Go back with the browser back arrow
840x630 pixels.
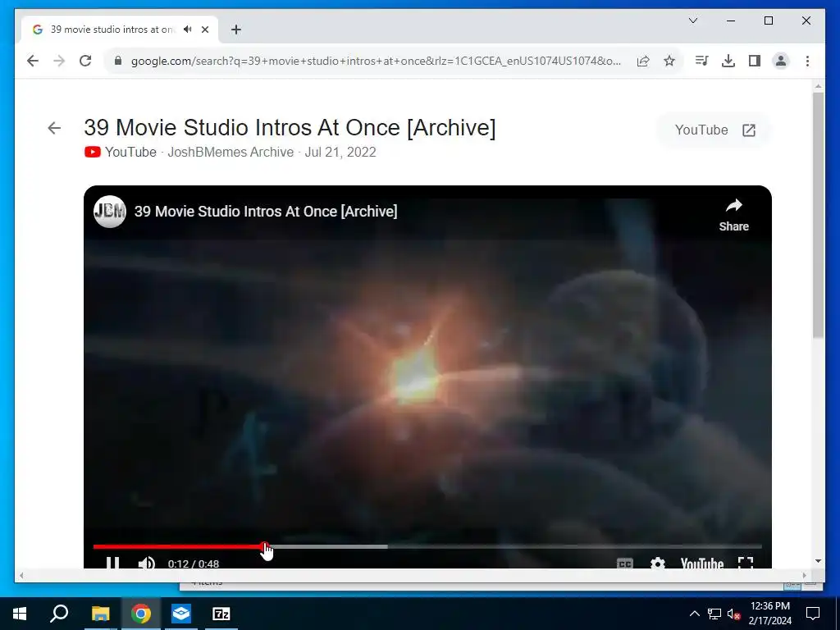(x=33, y=61)
